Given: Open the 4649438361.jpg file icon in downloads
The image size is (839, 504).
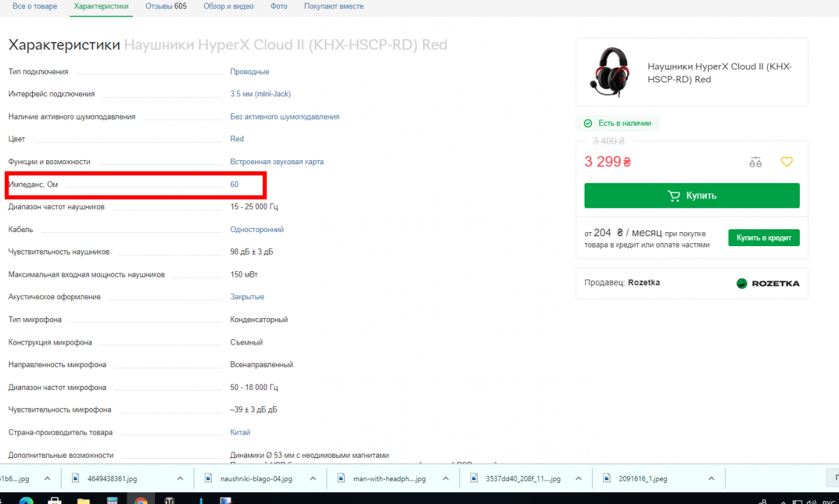Looking at the screenshot, I should tap(76, 479).
